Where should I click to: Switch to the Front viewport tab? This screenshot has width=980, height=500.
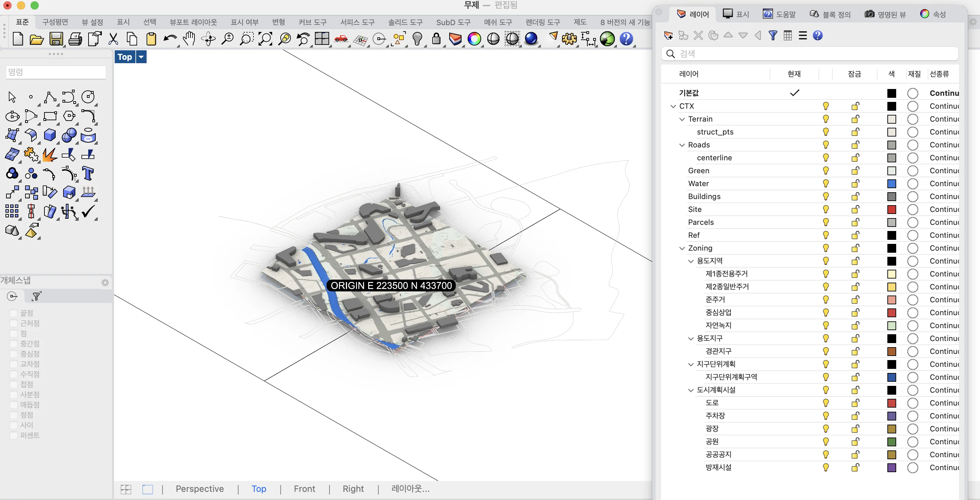tap(304, 488)
